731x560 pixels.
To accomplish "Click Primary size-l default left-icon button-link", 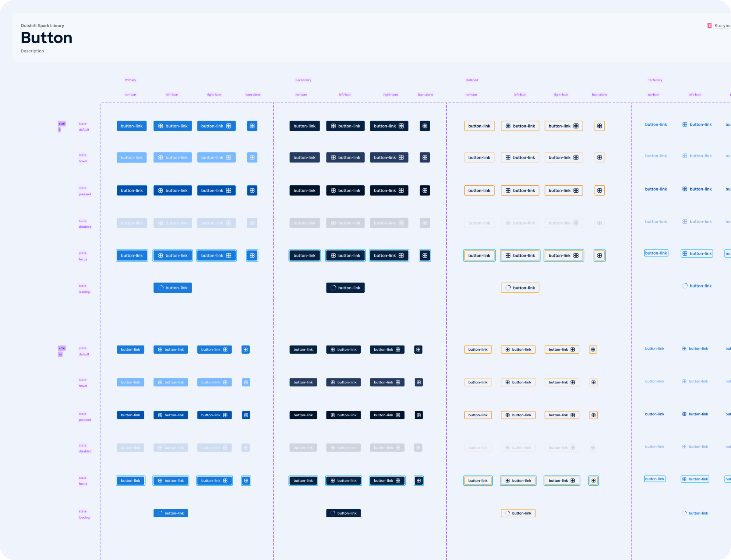I will [172, 126].
